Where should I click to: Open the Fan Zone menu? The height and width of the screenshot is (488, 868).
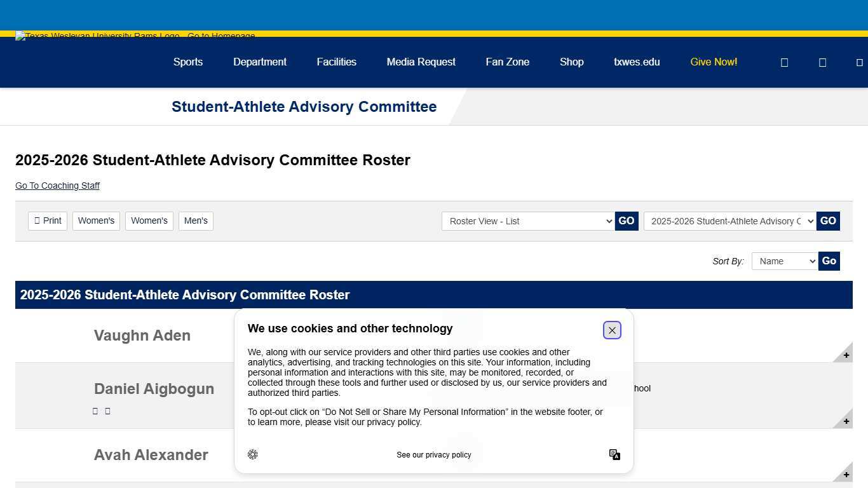pos(507,62)
